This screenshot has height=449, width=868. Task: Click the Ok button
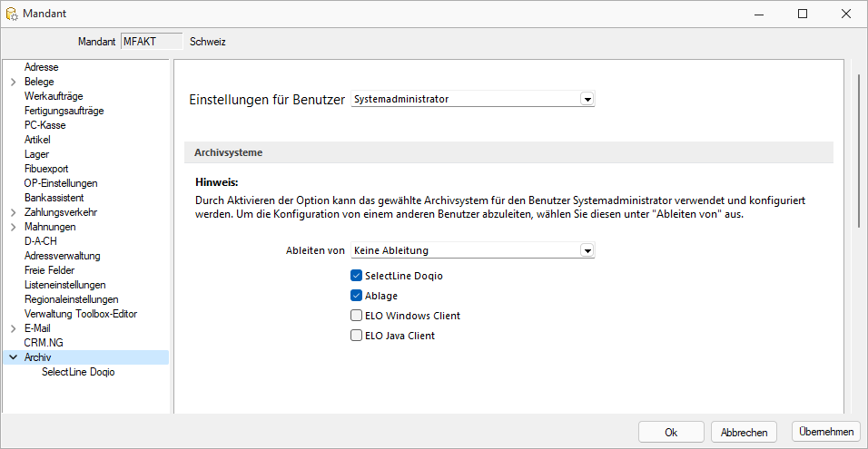[671, 433]
